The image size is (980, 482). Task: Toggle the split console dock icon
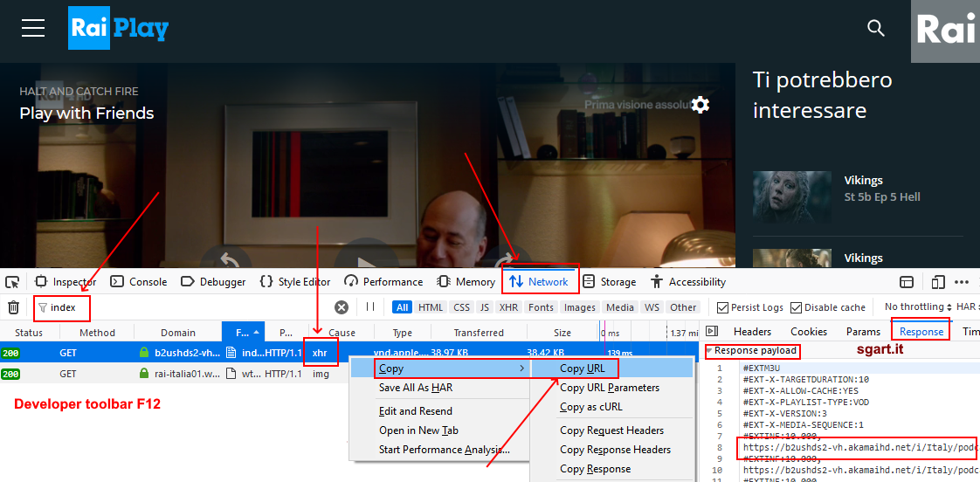pos(907,282)
